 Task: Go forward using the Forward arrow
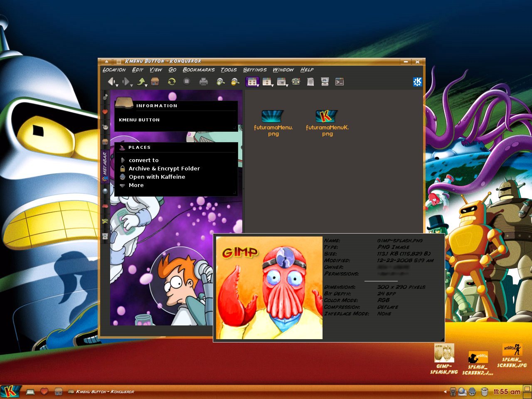126,81
